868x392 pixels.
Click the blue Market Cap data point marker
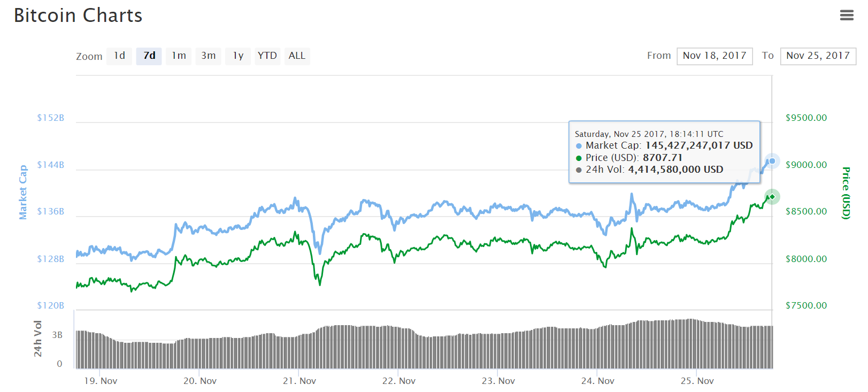point(772,161)
